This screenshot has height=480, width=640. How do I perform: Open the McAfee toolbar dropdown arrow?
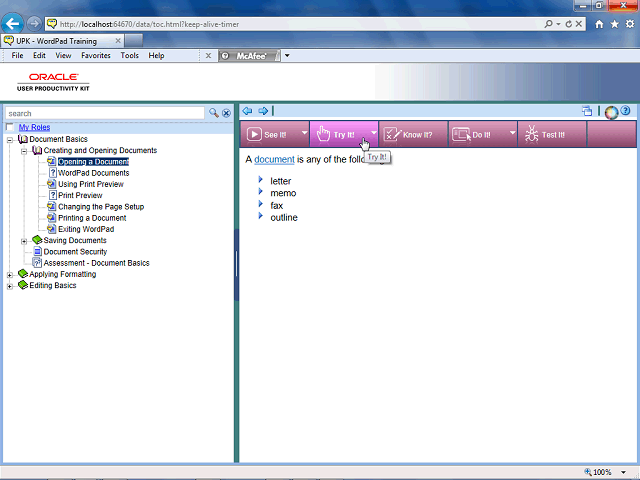(287, 56)
